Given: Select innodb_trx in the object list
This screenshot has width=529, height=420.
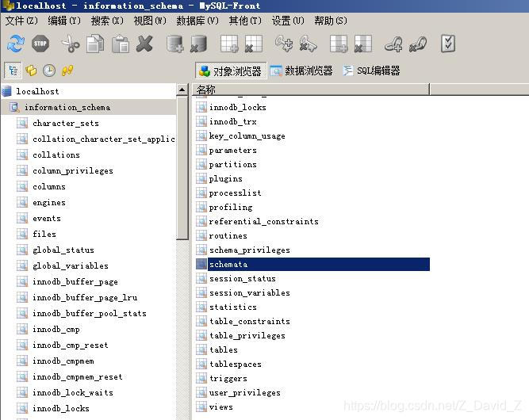Looking at the screenshot, I should [233, 121].
